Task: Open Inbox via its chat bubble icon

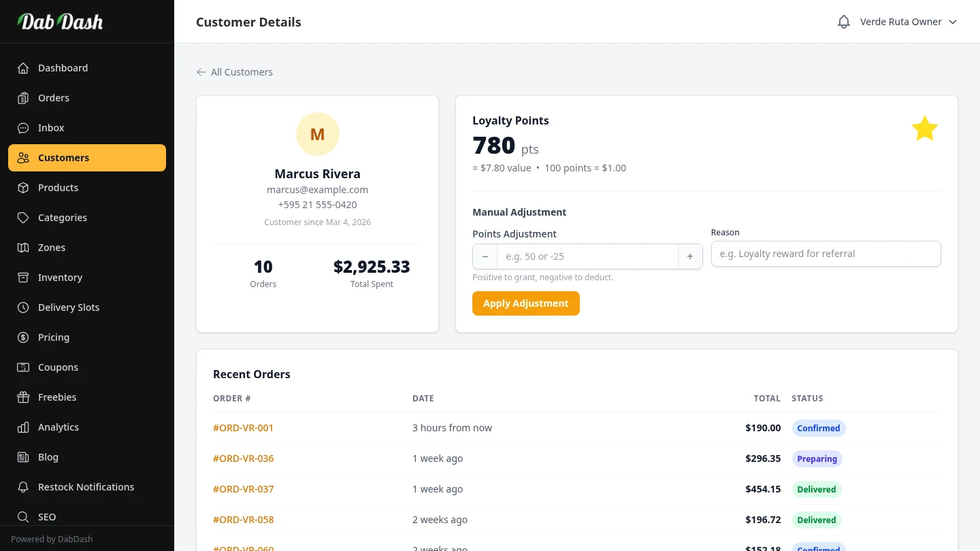Action: point(23,128)
